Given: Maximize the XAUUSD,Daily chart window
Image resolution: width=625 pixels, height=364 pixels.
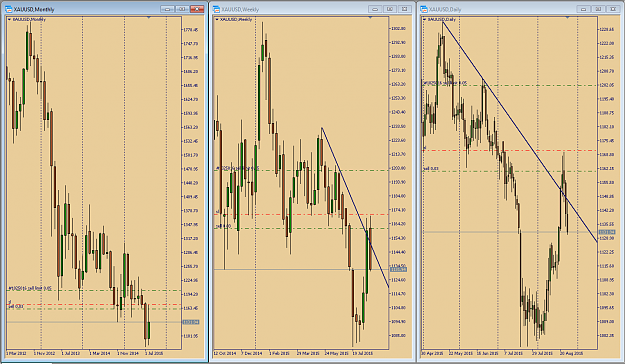Looking at the screenshot, I should click(x=598, y=9).
